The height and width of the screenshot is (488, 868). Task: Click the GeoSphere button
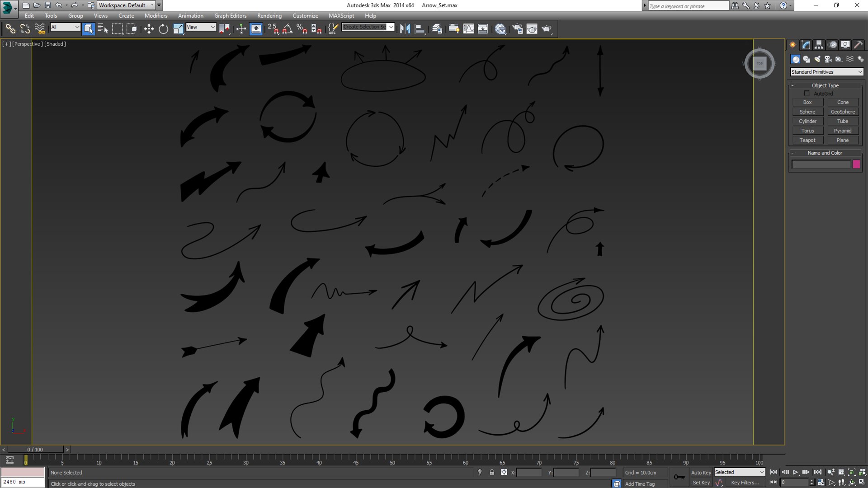[843, 112]
